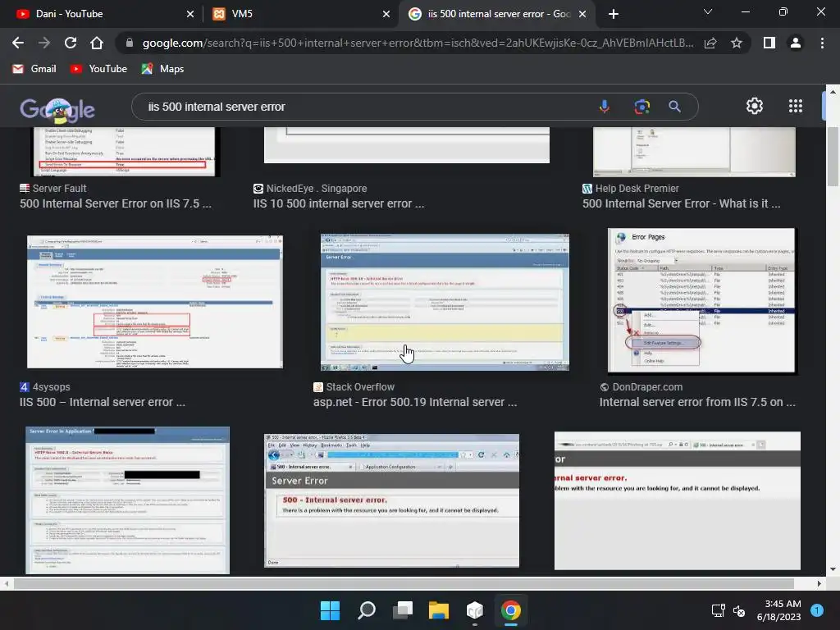Open the DonDraper.com Error Pages thumbnail

tap(702, 300)
